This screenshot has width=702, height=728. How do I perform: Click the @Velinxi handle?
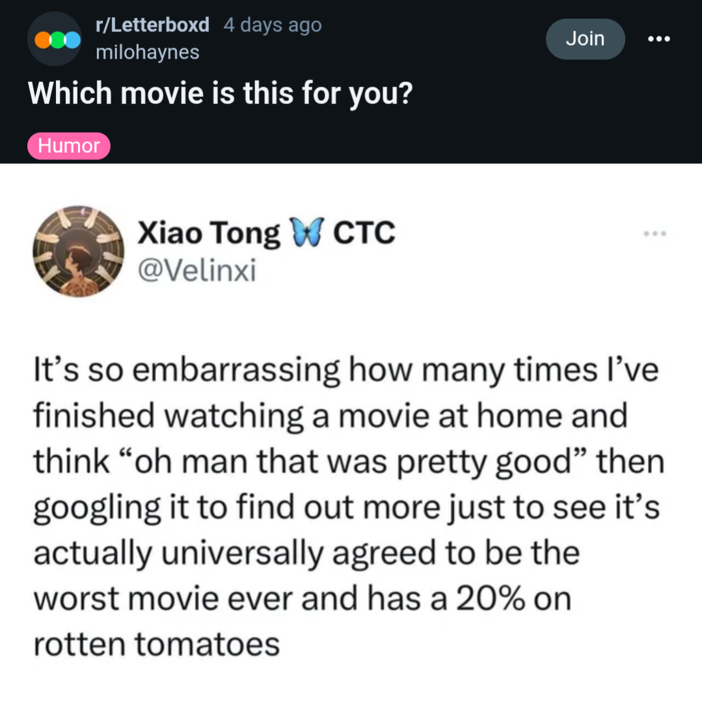click(196, 271)
